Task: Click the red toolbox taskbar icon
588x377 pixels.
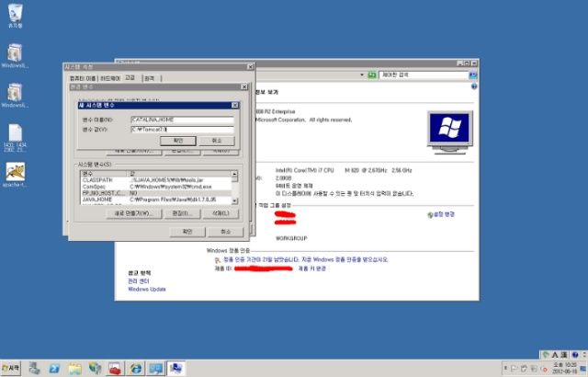Action: [x=115, y=369]
